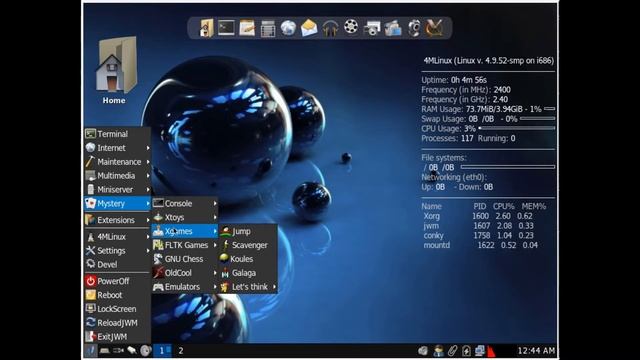Viewport: 640px width, 360px height.
Task: Expand the FLTK Games submenu arrow
Action: point(215,245)
